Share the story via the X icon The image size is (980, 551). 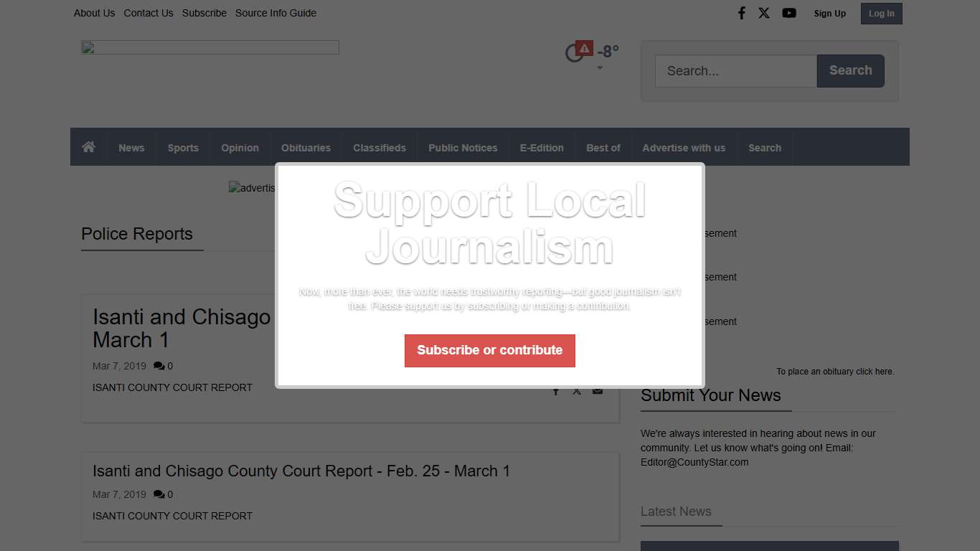577,391
